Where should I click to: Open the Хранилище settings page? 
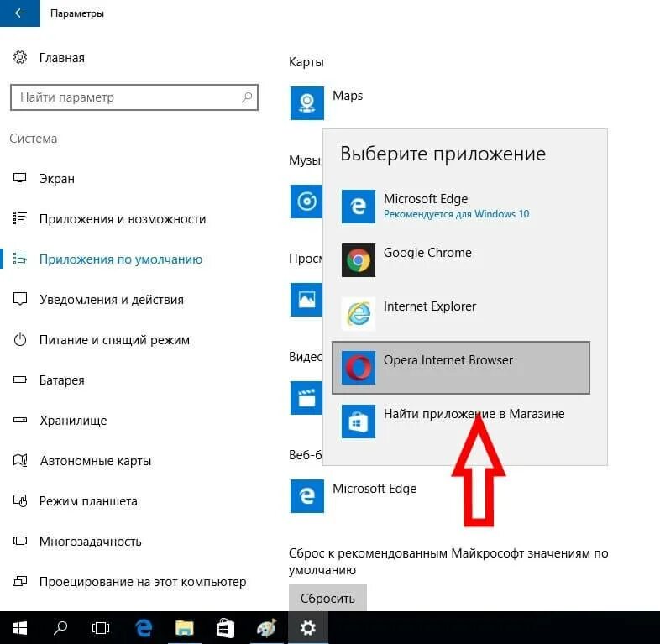(x=73, y=421)
